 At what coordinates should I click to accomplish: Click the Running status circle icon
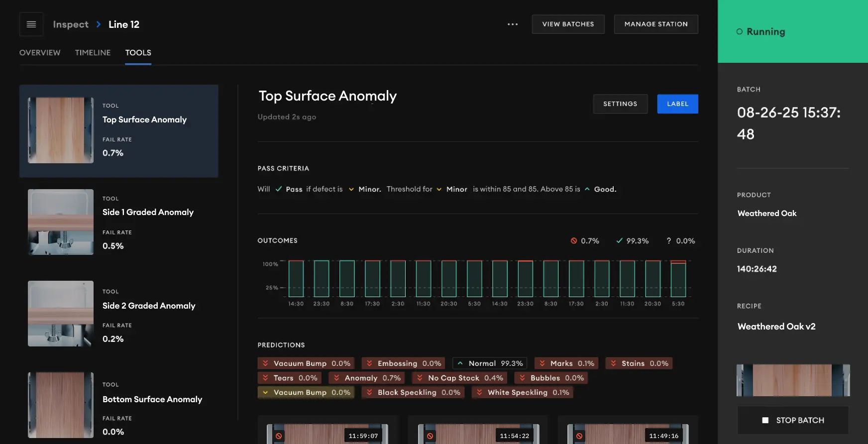click(x=740, y=32)
